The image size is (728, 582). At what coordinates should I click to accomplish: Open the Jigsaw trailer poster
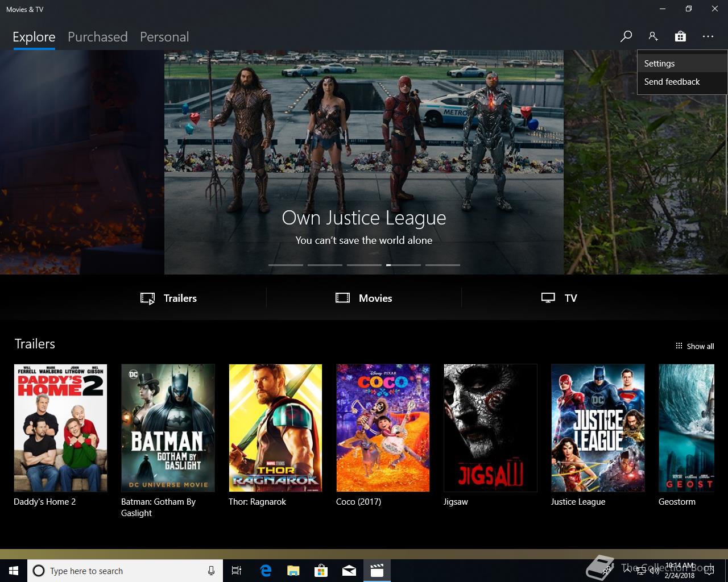coord(490,428)
